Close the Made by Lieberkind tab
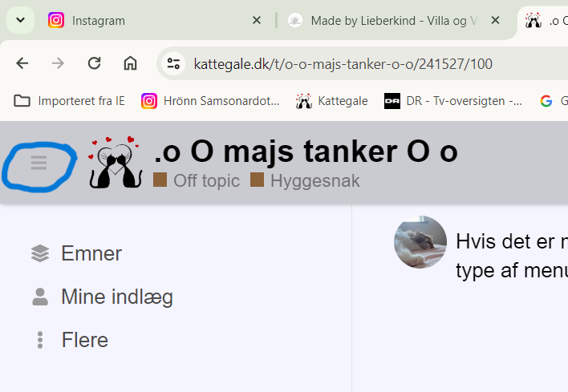 [x=495, y=20]
